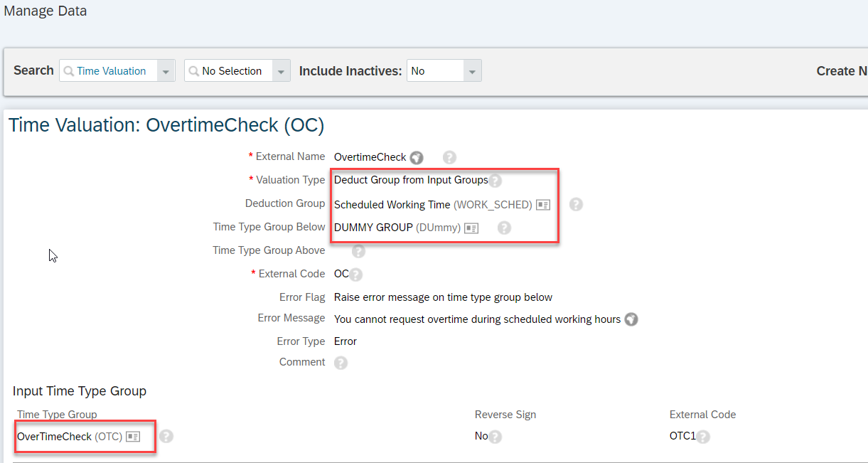The width and height of the screenshot is (868, 463).
Task: Expand the Include Inactives dropdown
Action: [473, 71]
